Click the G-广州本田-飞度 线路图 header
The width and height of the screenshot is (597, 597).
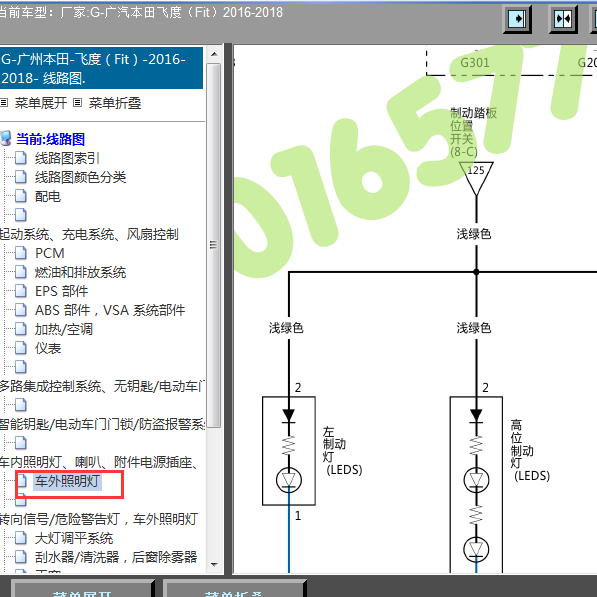101,69
